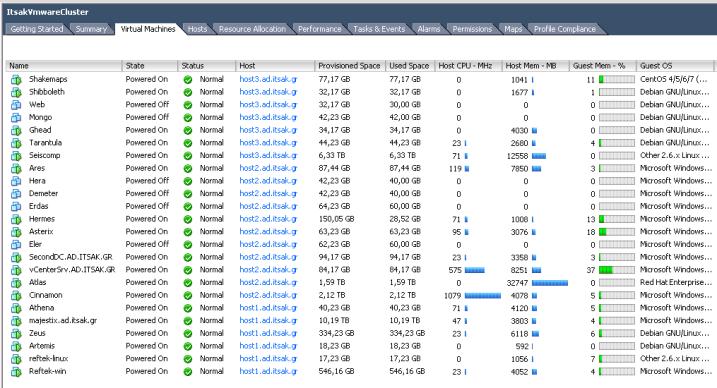
Task: Click the Guest Mem bar for vCenterSrv.AD.ITSAK.GR
Action: [x=616, y=270]
